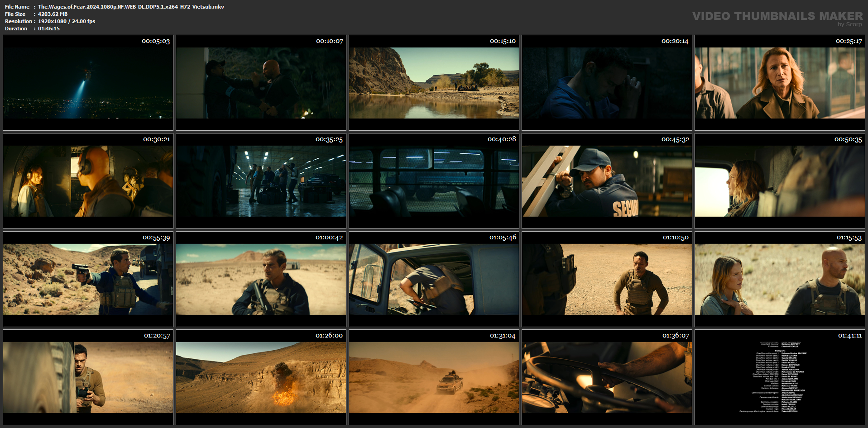
Task: Open the thumbnail at timestamp 01:15:53
Action: point(780,279)
